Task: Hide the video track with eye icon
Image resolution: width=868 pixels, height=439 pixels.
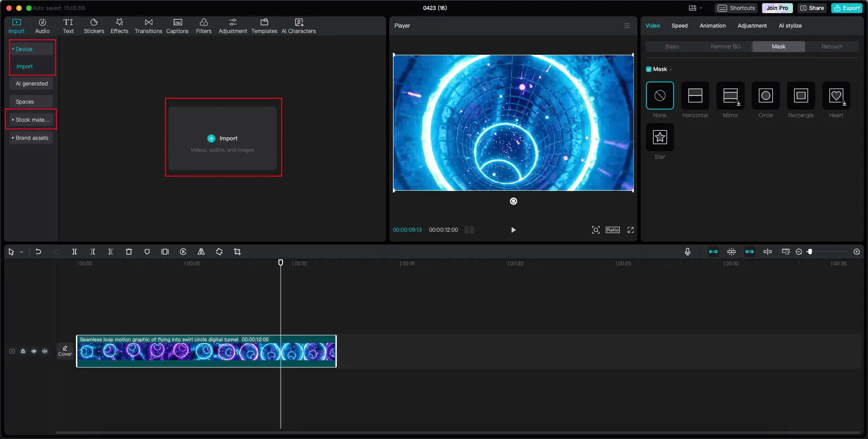Action: [x=34, y=351]
